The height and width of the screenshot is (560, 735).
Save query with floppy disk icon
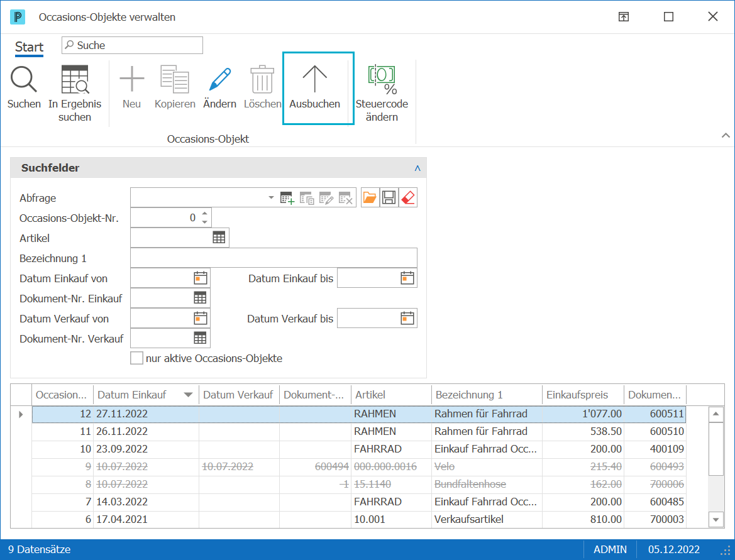(x=389, y=198)
